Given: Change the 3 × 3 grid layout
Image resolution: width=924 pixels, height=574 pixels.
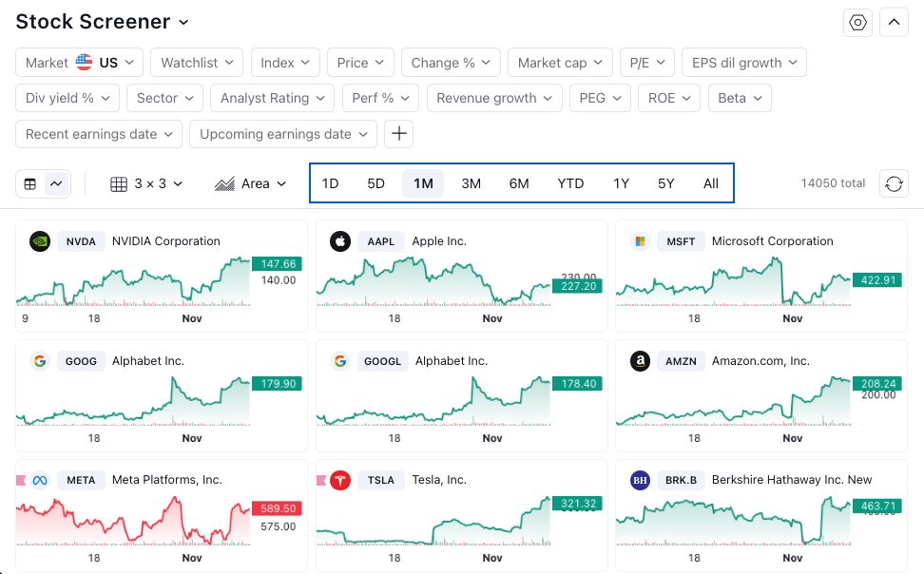Looking at the screenshot, I should [x=146, y=183].
